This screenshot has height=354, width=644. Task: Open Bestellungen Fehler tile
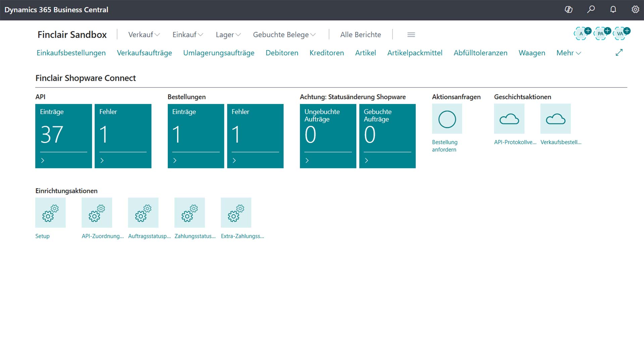(x=255, y=136)
